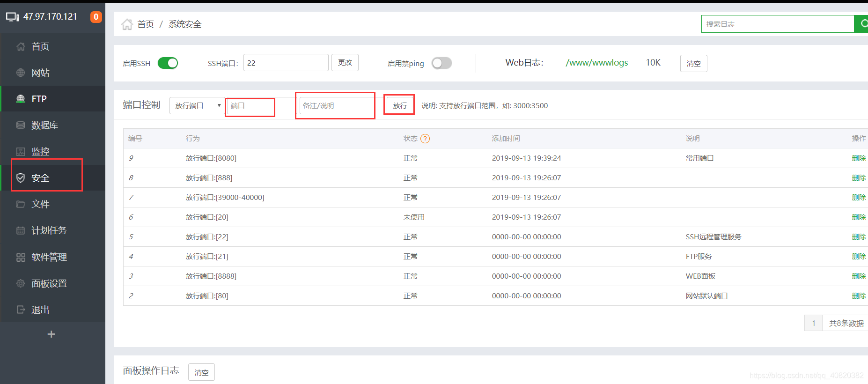Click 共8条数据 total count
Screen dimensions: 868x384
point(846,323)
